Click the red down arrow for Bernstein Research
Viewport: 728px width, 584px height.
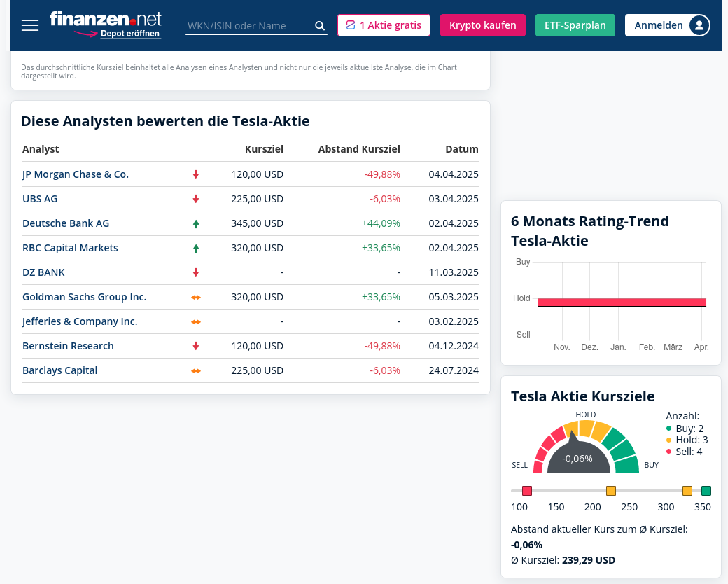point(196,346)
